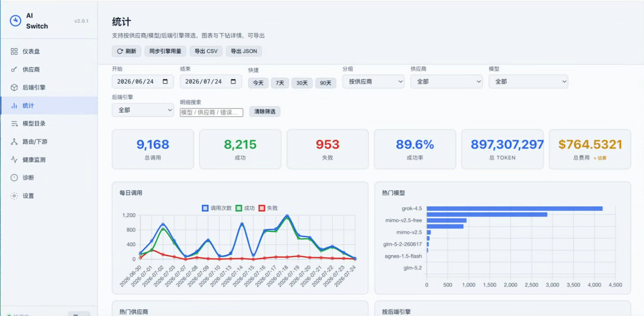The width and height of the screenshot is (644, 316).
Task: Click the bar chart icon beside 统计
Action: click(14, 105)
